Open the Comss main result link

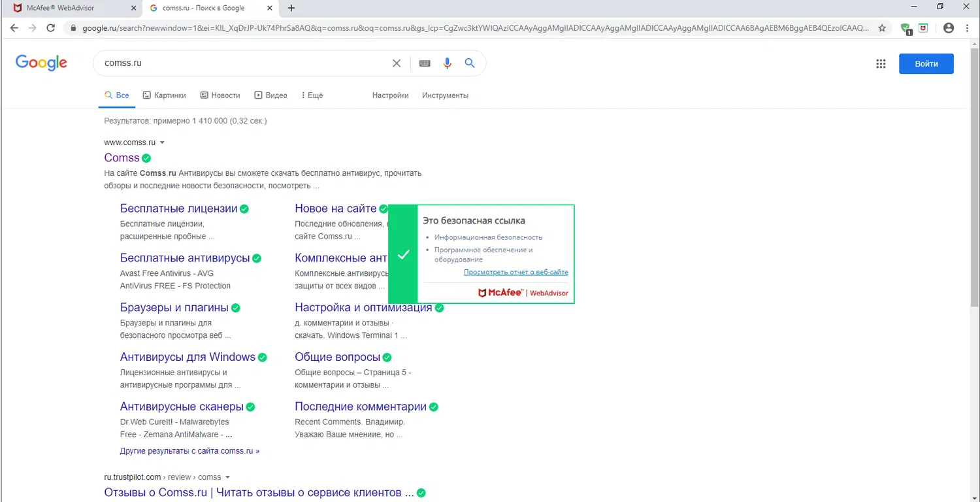[x=122, y=158]
